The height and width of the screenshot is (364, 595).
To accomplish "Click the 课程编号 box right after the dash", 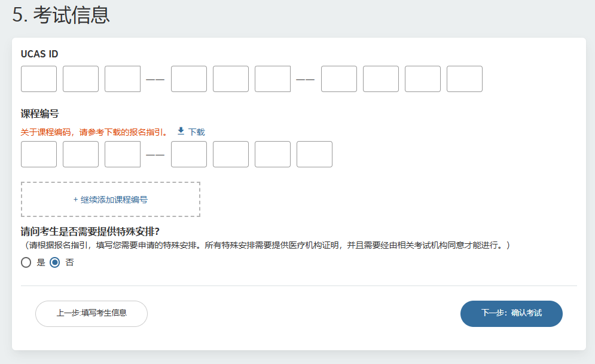I will click(x=188, y=154).
